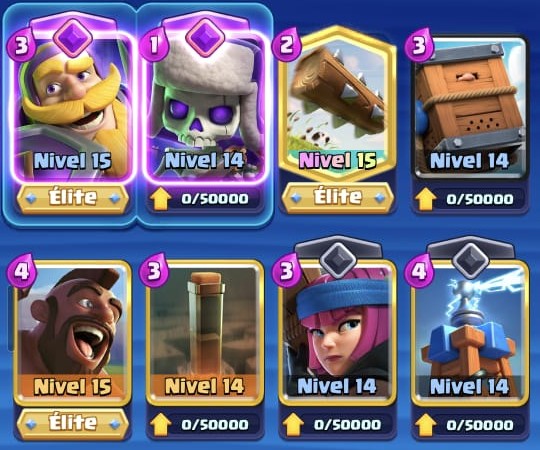
Task: Select the pink-haired Archers card
Action: [x=337, y=332]
